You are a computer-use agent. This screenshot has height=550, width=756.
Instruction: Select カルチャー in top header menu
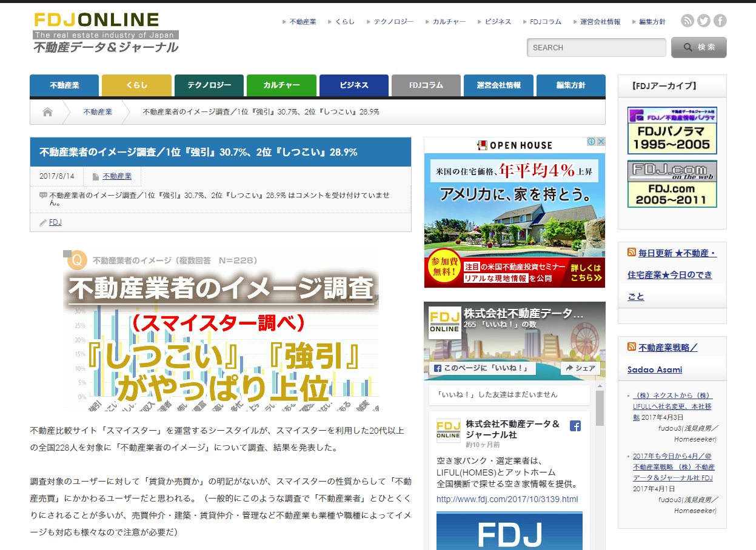pyautogui.click(x=449, y=22)
